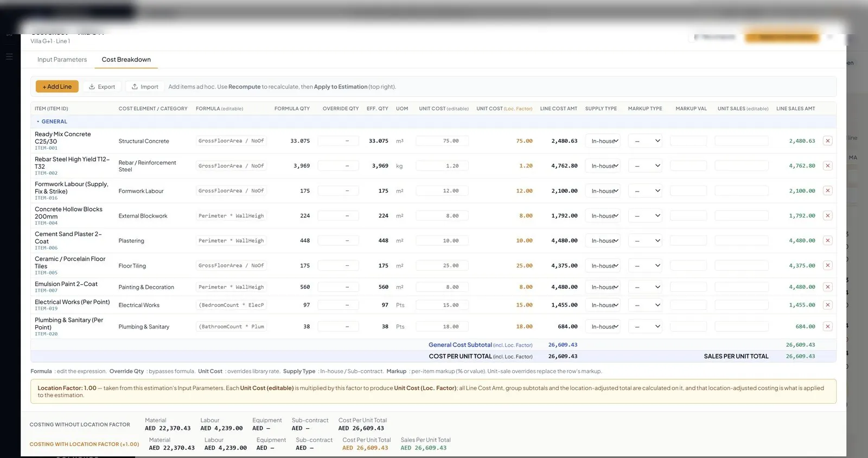Click the General Cost Subtotal label
Image resolution: width=868 pixels, height=458 pixels.
(x=460, y=345)
